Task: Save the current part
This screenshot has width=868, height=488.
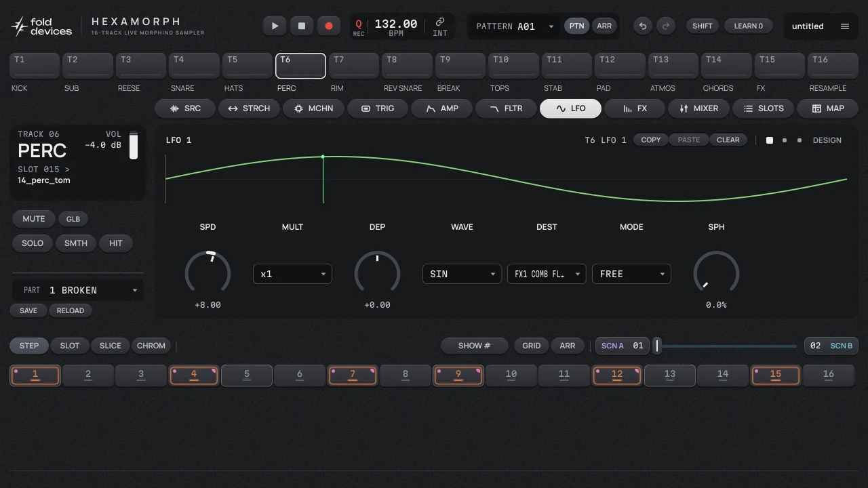Action: [x=28, y=310]
